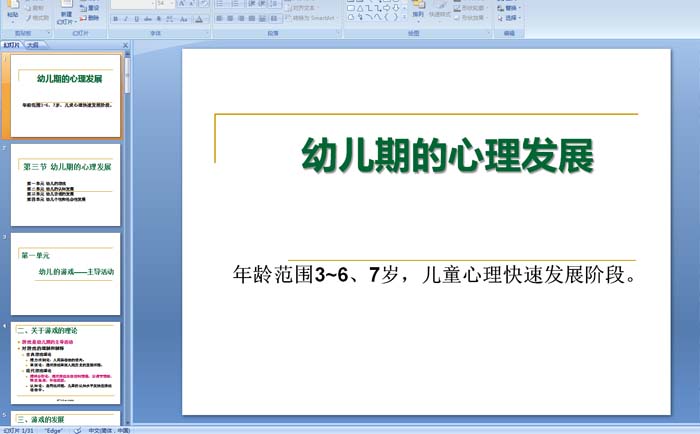Center the paragraph text
This screenshot has height=434, width=700.
tap(230, 18)
